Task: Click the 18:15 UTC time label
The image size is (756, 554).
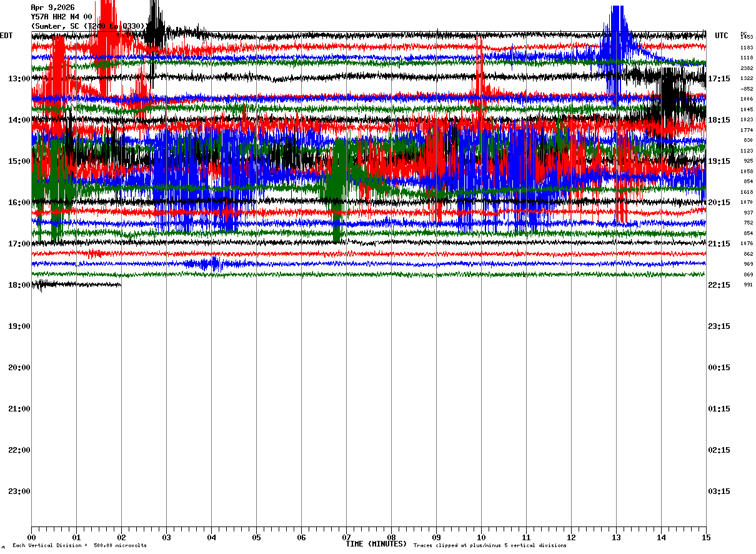Action: pos(720,120)
